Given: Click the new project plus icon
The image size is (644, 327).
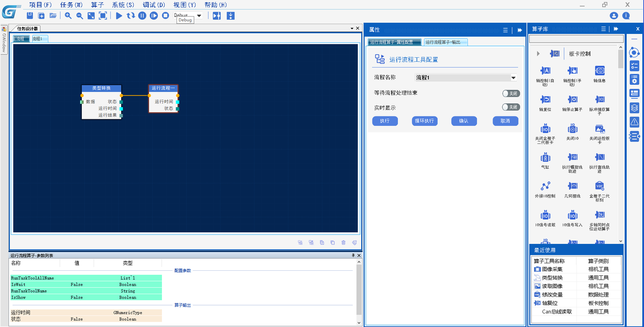Looking at the screenshot, I should (41, 16).
